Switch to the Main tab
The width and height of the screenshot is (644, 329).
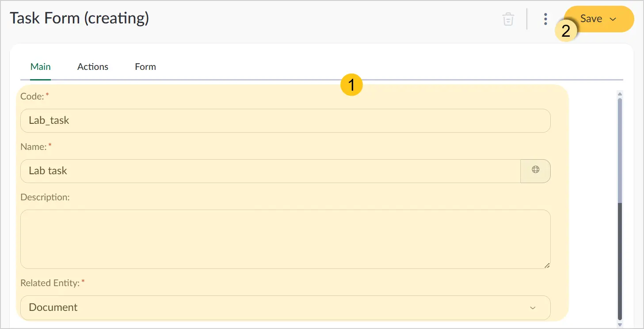click(40, 67)
